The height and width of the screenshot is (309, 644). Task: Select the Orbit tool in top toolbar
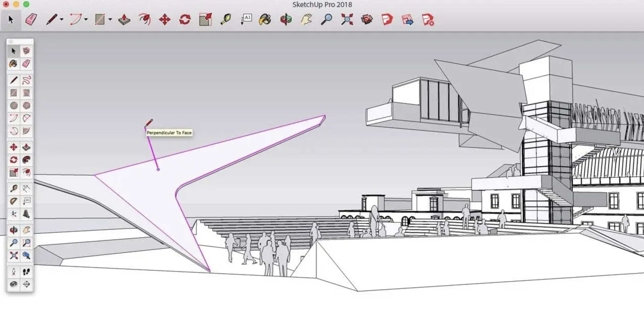[286, 19]
